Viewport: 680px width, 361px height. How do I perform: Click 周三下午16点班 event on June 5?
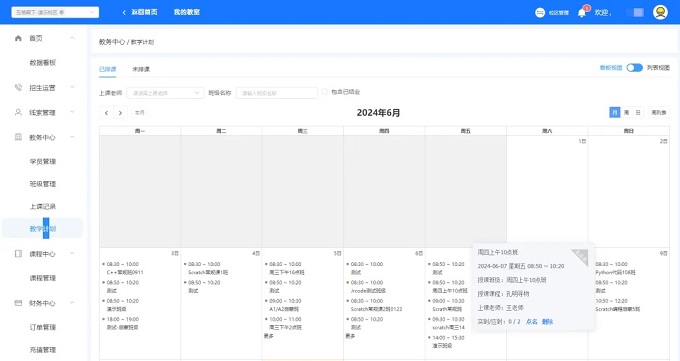(287, 272)
